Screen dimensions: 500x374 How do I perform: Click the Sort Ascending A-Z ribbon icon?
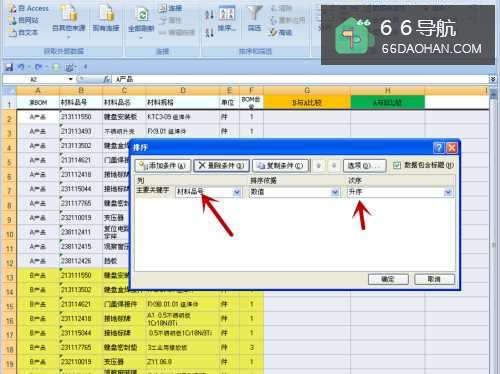pos(209,15)
